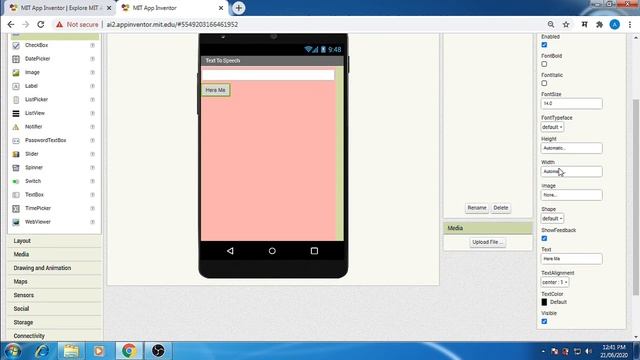The height and width of the screenshot is (360, 640).
Task: Open the Image property field
Action: pos(571,195)
